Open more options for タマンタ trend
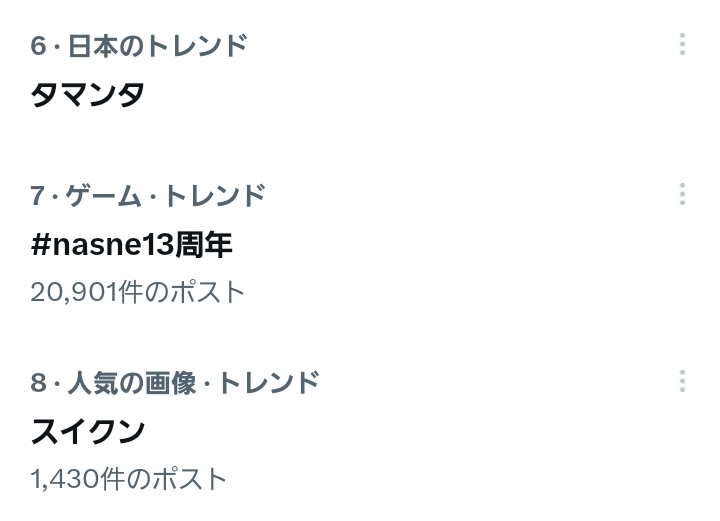The height and width of the screenshot is (521, 720). point(682,44)
